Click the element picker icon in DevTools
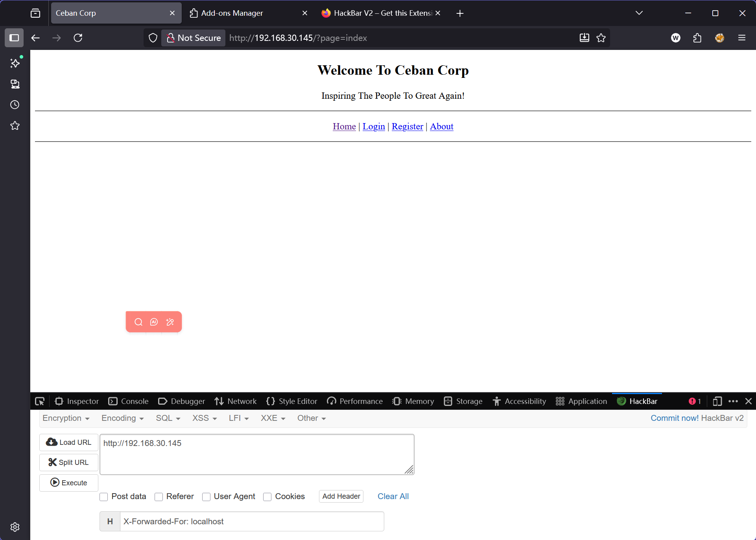 coord(40,401)
